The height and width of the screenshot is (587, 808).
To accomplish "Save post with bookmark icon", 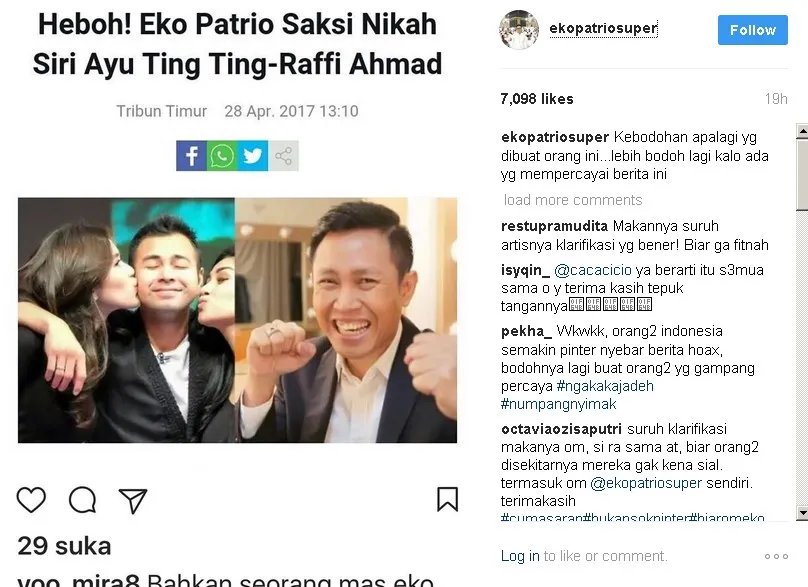I will pos(447,499).
